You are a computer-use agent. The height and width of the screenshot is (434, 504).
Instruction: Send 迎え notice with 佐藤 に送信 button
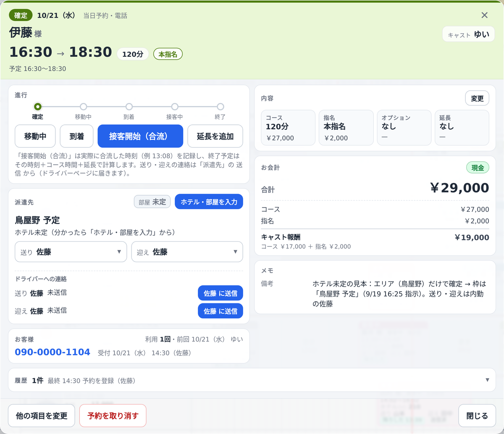click(x=220, y=311)
